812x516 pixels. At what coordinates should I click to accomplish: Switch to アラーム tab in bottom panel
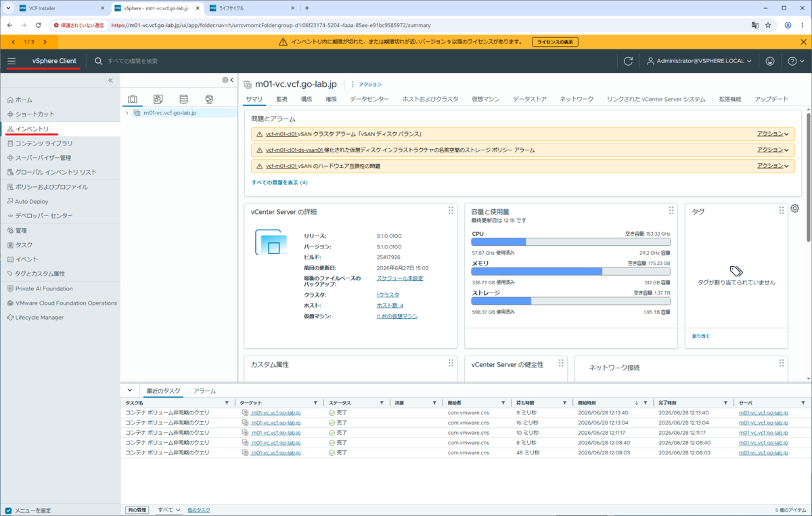tap(204, 391)
